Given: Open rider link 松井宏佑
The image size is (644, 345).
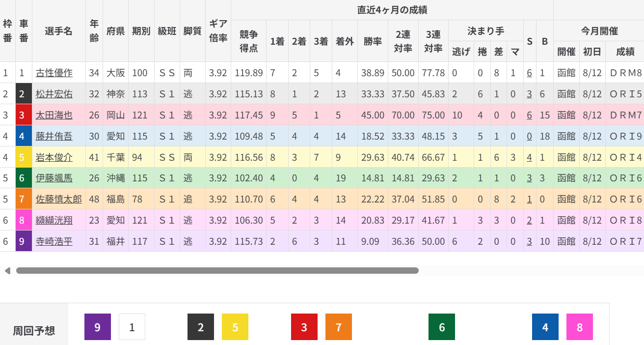Looking at the screenshot, I should click(x=54, y=94).
